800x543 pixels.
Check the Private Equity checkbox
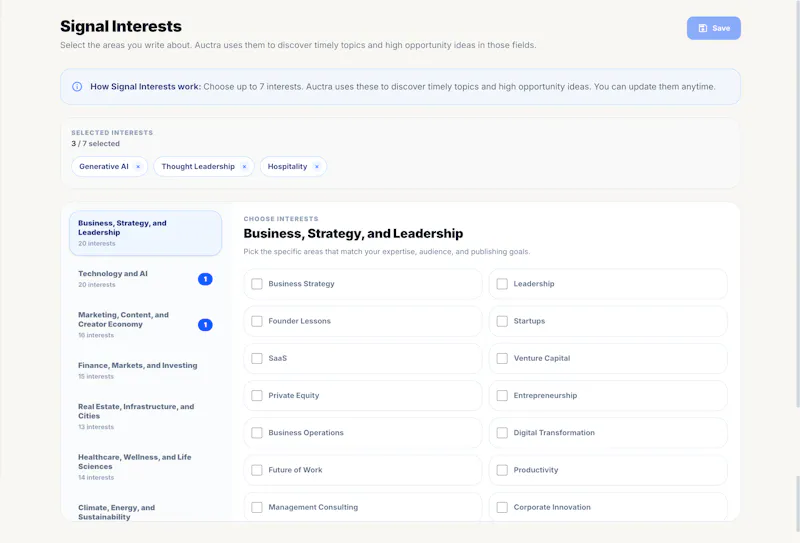click(257, 396)
